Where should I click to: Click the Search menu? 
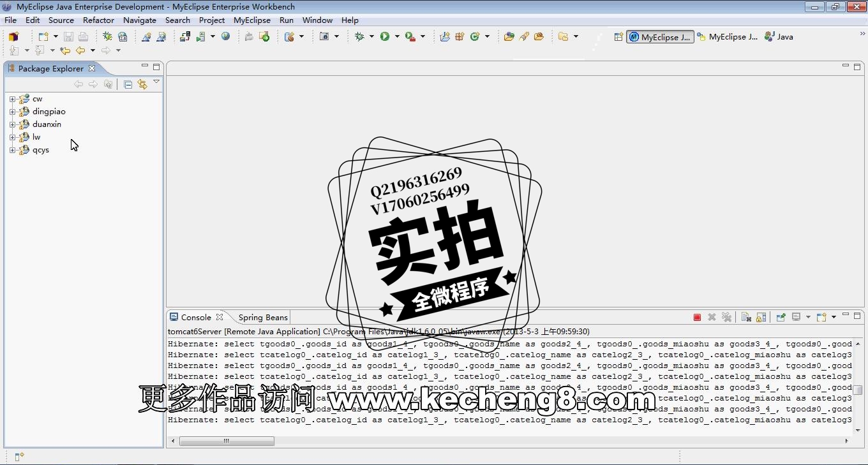point(177,20)
